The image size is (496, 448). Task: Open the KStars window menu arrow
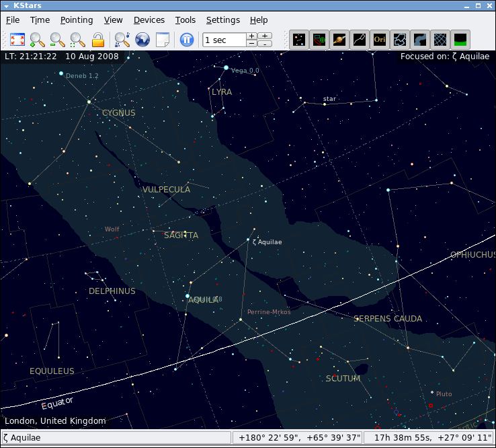6,6
